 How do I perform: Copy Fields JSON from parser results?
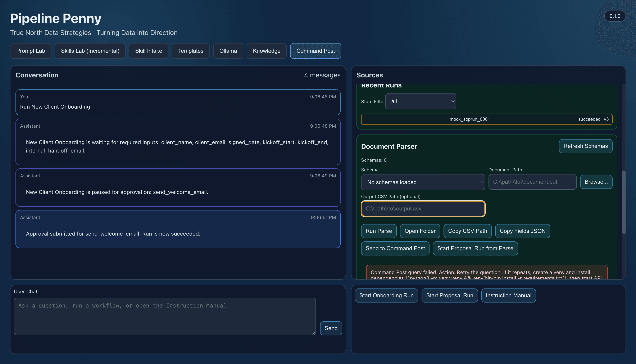[522, 231]
